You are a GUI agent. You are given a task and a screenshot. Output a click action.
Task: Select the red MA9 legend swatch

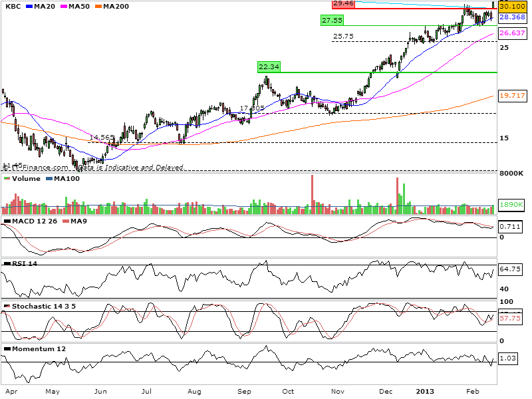pyautogui.click(x=66, y=221)
